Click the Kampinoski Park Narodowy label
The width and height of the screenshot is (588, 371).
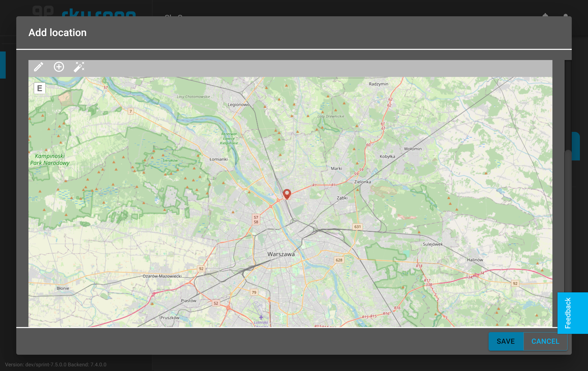(x=50, y=160)
